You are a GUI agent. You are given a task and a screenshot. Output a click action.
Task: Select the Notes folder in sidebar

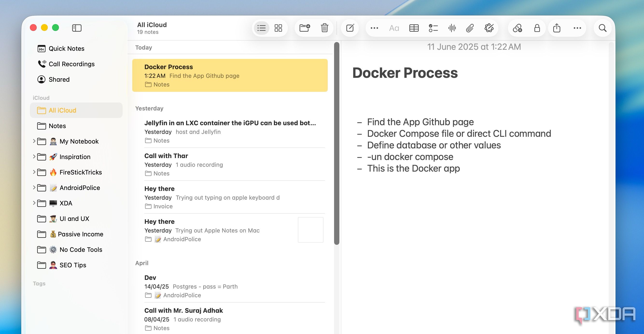tap(76, 126)
